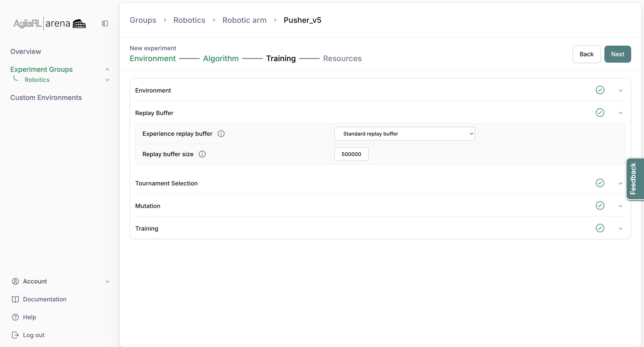Expand the Environment section chevron
This screenshot has height=347, width=644.
620,90
